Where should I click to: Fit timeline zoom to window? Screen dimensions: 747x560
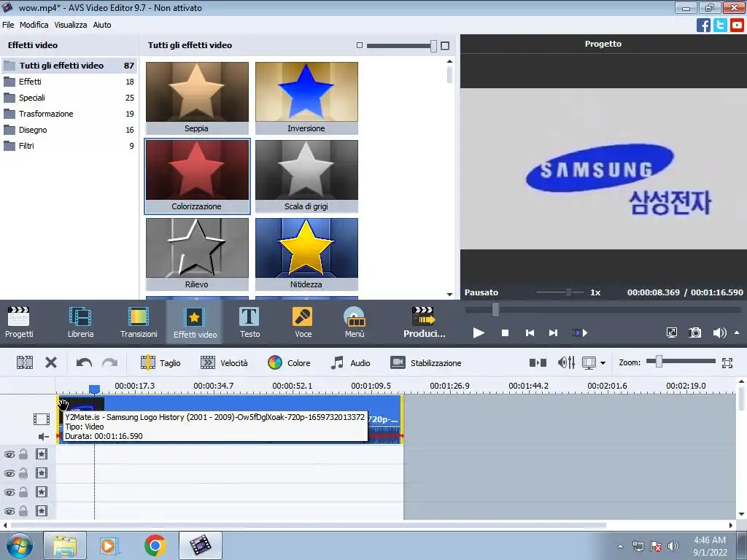click(x=727, y=363)
